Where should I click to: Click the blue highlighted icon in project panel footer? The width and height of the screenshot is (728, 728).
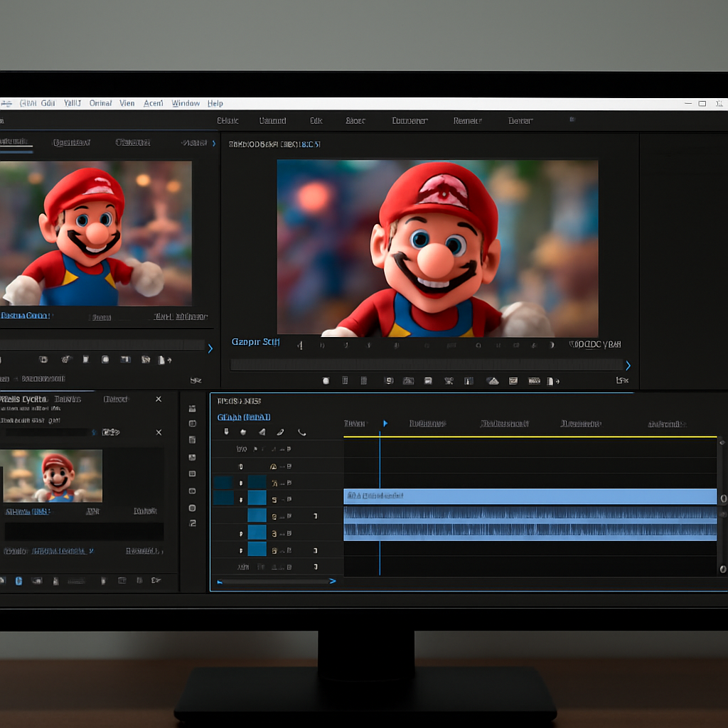click(18, 581)
